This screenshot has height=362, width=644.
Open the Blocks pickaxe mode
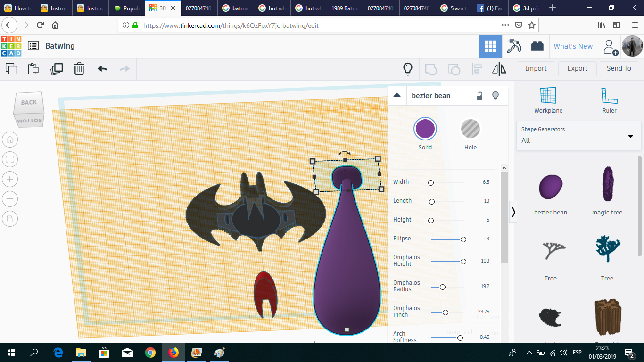coord(513,46)
